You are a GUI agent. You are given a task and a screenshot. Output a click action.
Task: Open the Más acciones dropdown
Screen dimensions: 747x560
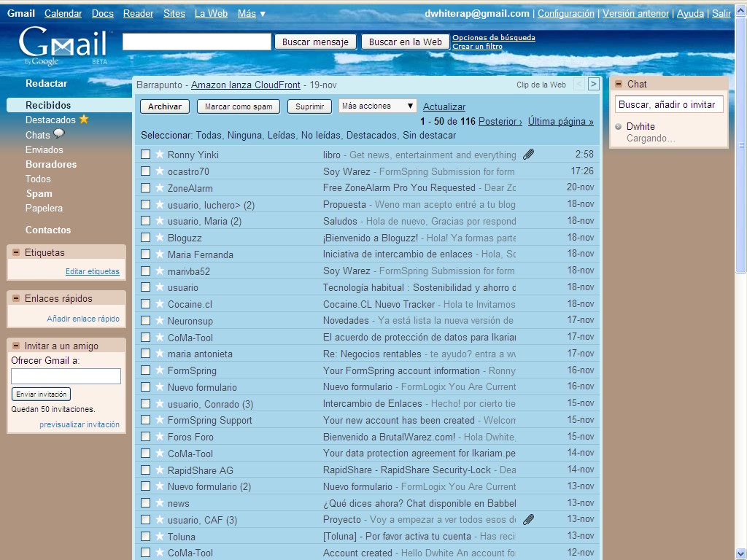point(377,106)
